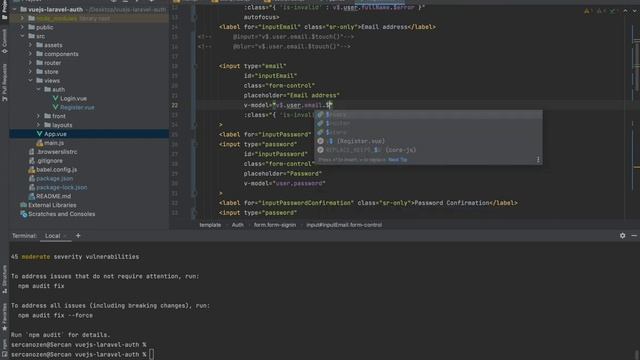640x360 pixels.
Task: Click the App.vue Vue file icon
Action: [40, 134]
